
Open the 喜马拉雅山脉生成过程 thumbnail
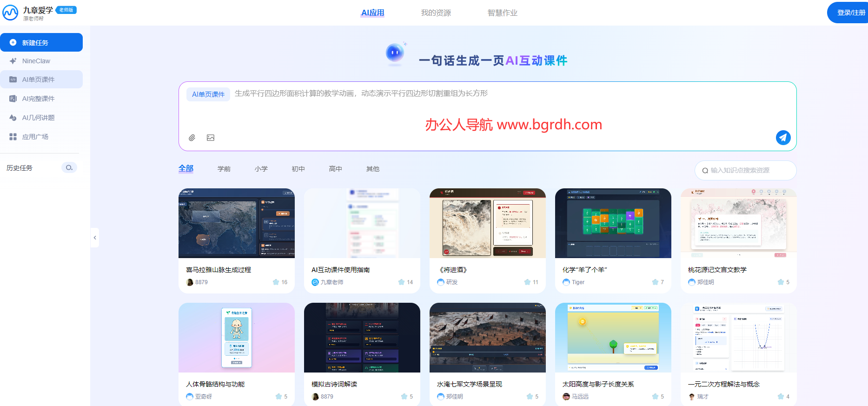(x=237, y=223)
